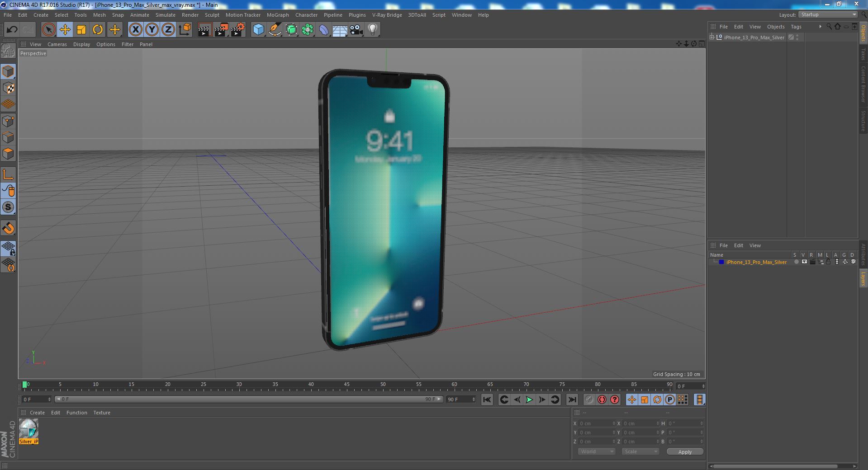Select Polygons mode in left palette

[9, 154]
